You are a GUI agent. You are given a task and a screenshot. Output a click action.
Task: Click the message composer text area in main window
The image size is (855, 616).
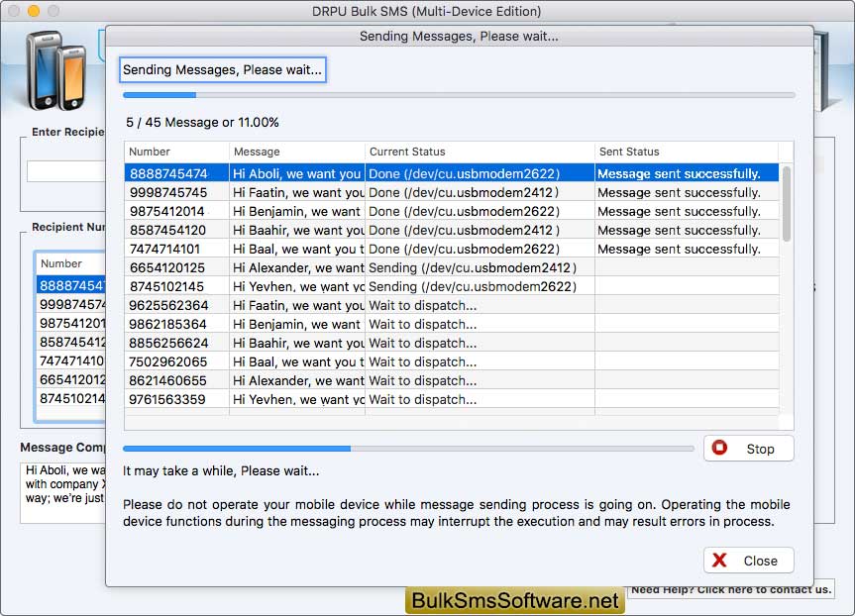(63, 493)
